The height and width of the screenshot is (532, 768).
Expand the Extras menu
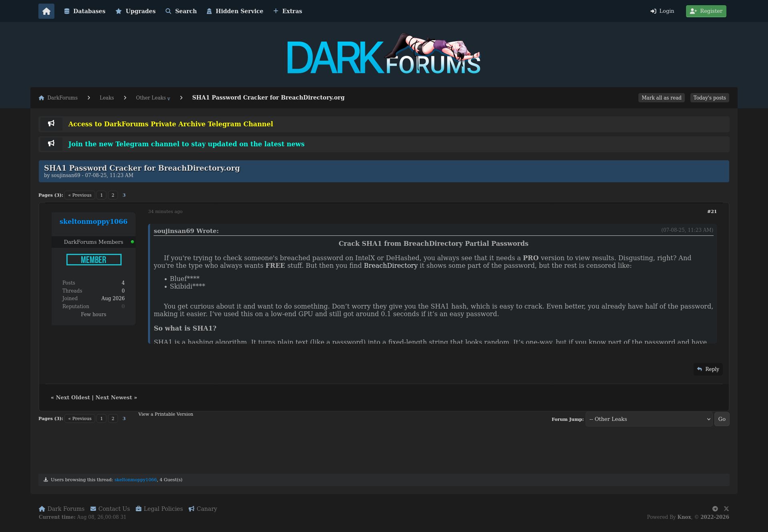coord(288,11)
